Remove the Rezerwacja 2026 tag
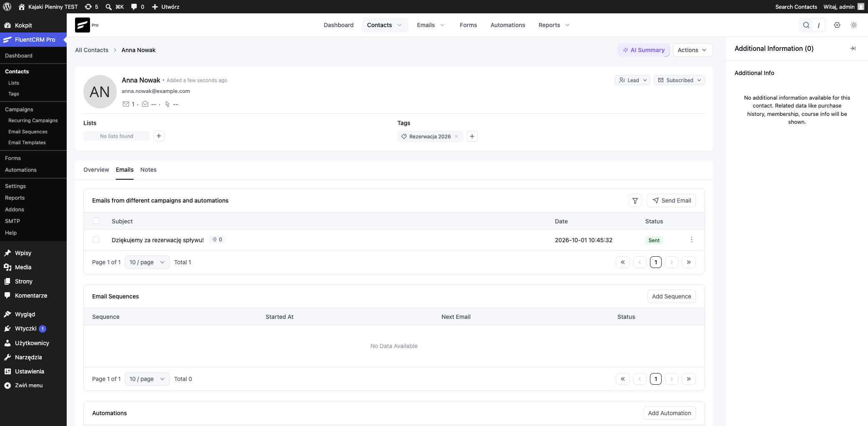Viewport: 868px width, 426px height. tap(457, 136)
